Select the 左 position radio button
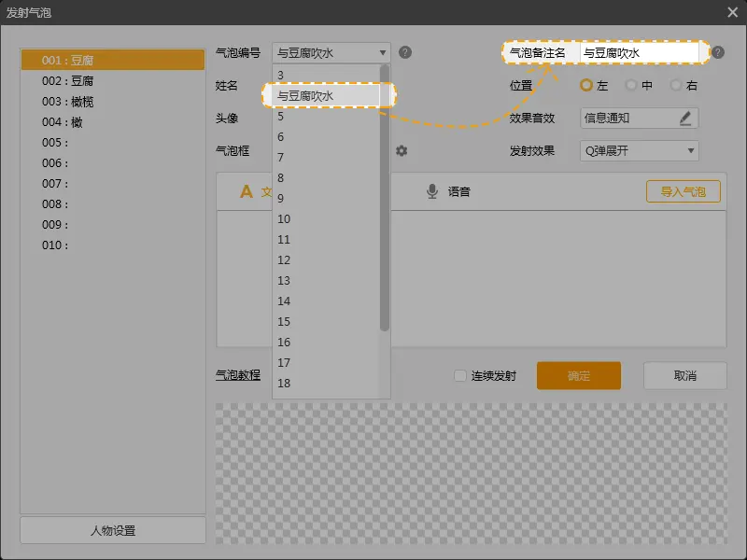747x560 pixels. (586, 85)
